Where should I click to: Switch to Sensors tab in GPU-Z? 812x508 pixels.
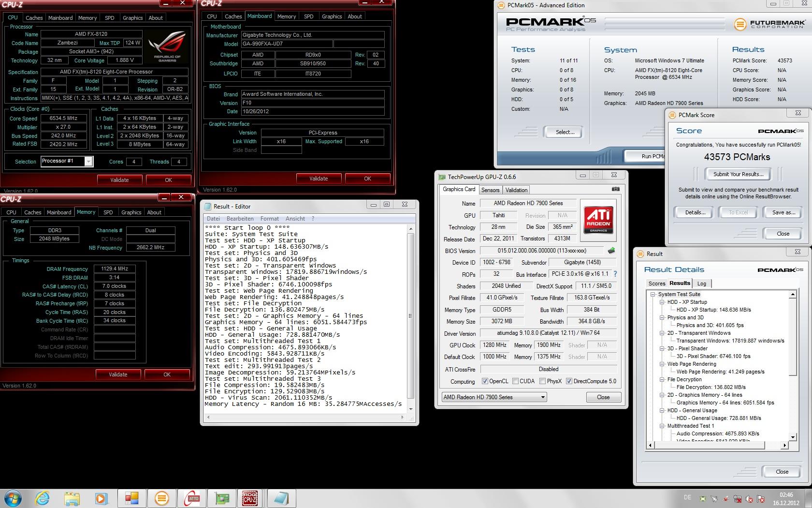(490, 190)
